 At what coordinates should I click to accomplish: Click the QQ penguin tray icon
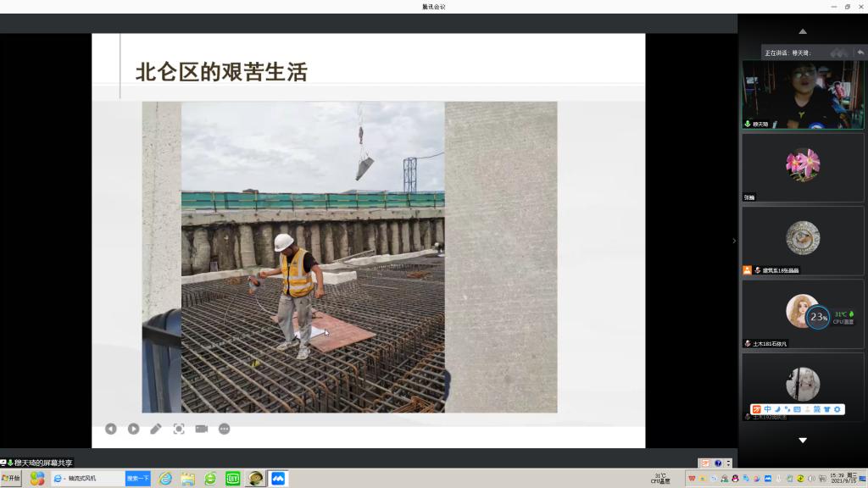coord(735,479)
